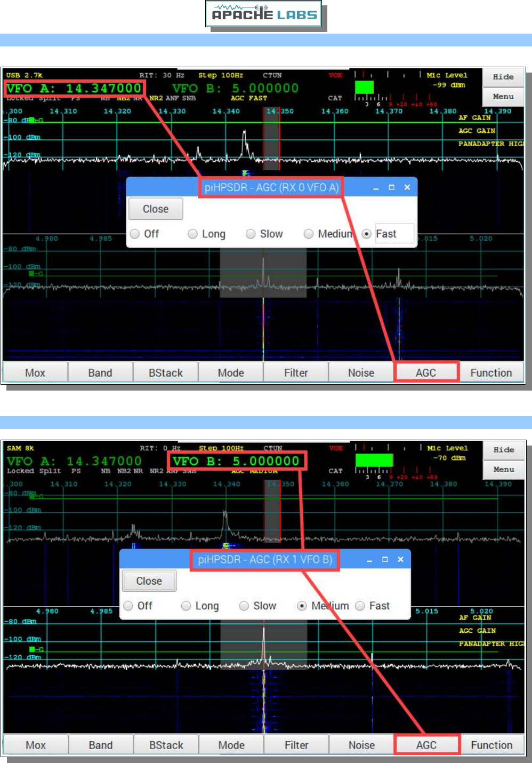
Task: Open BStack in the SAM 8k screen
Action: (x=166, y=745)
